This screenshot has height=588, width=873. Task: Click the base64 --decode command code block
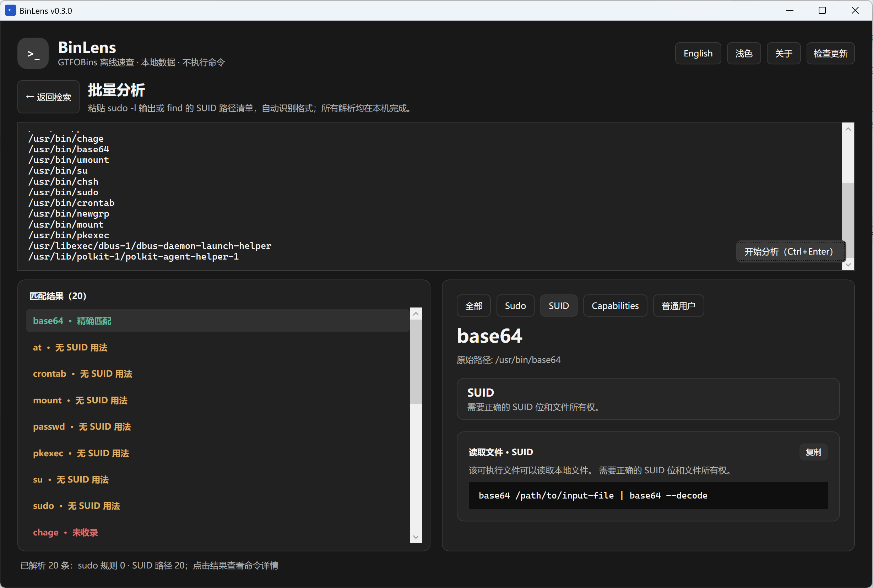[648, 495]
